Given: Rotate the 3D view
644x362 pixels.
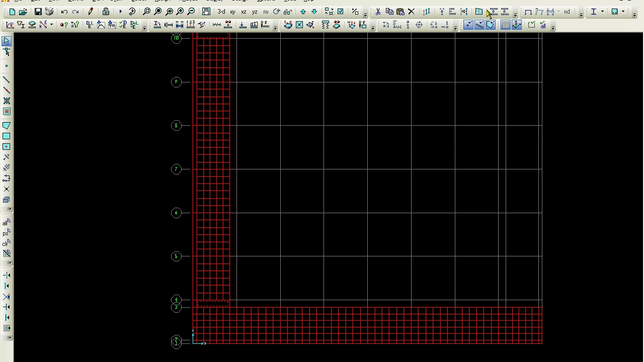Looking at the screenshot, I should click(x=277, y=12).
